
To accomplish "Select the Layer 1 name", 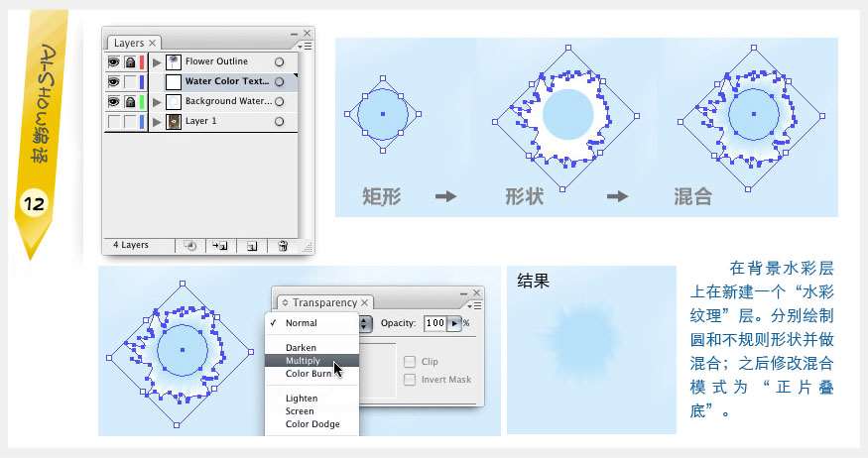I will tap(201, 121).
